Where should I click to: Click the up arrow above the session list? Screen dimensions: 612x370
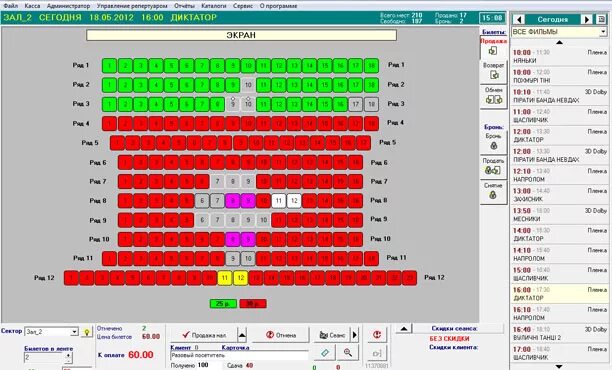click(559, 42)
